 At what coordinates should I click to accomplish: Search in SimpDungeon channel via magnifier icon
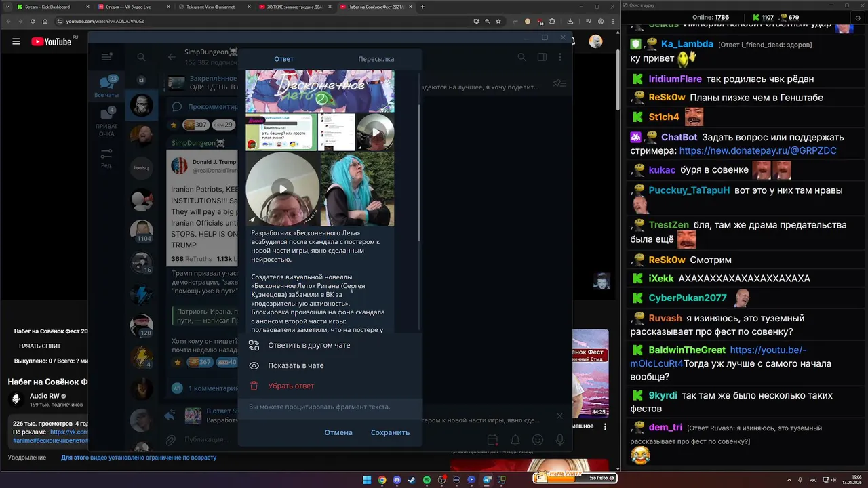(522, 58)
